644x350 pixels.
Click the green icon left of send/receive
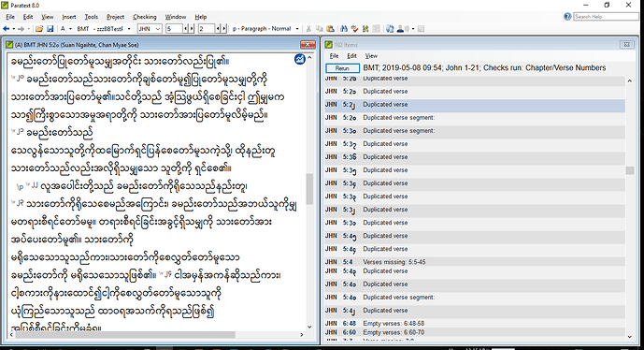click(365, 29)
